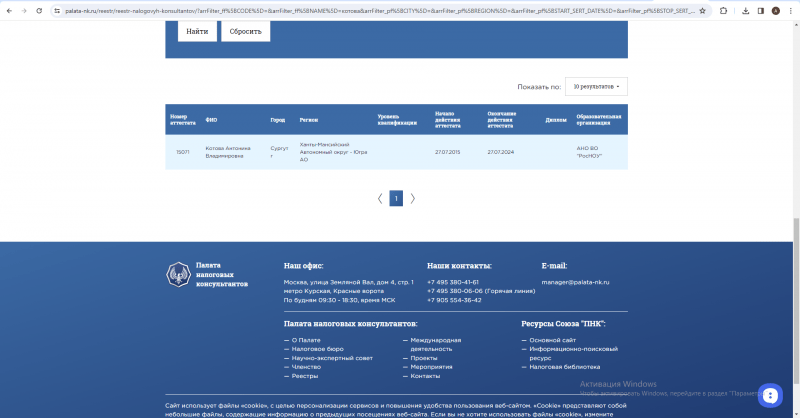Open the chat widget bubble
This screenshot has width=800, height=418.
point(769,395)
